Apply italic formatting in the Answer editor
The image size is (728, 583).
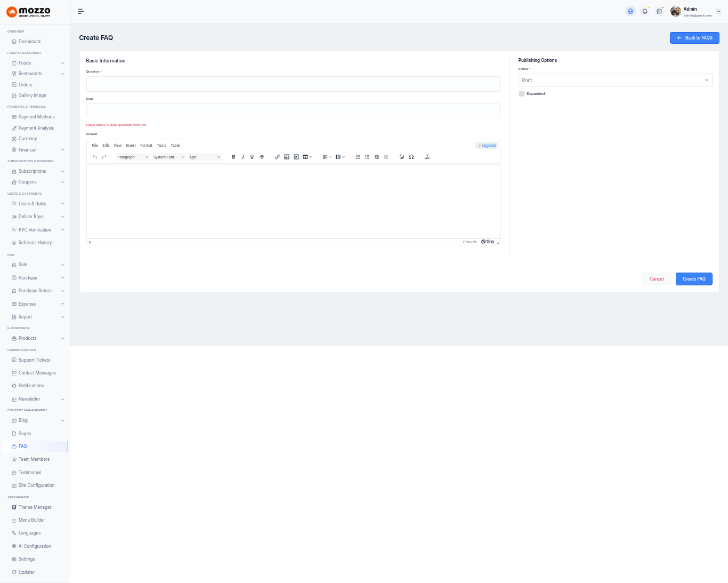[x=243, y=157]
